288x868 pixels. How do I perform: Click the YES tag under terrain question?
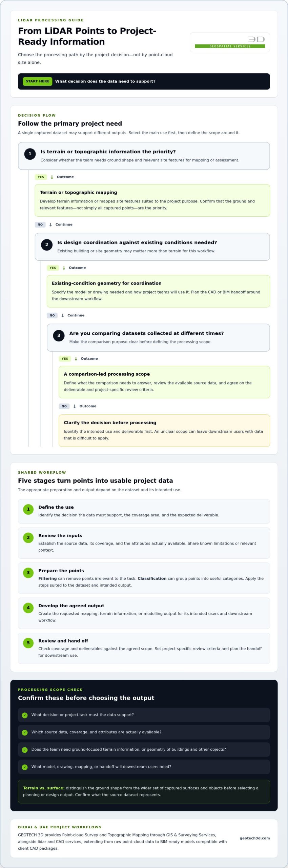coord(41,177)
